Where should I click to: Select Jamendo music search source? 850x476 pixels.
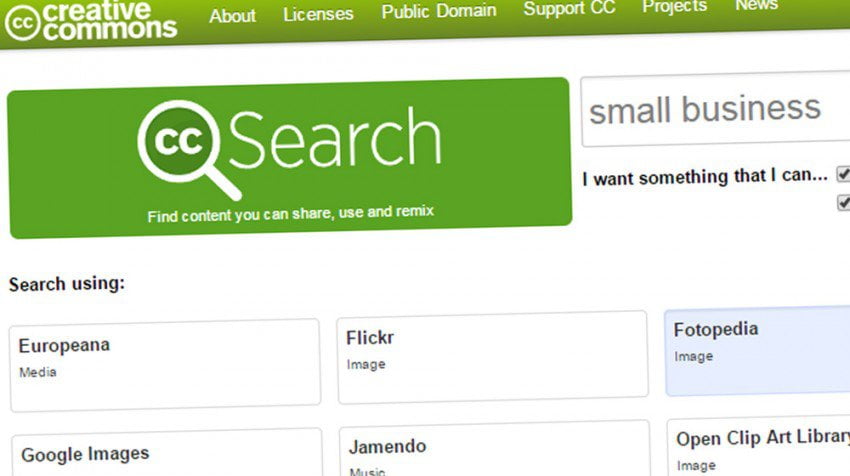494,448
